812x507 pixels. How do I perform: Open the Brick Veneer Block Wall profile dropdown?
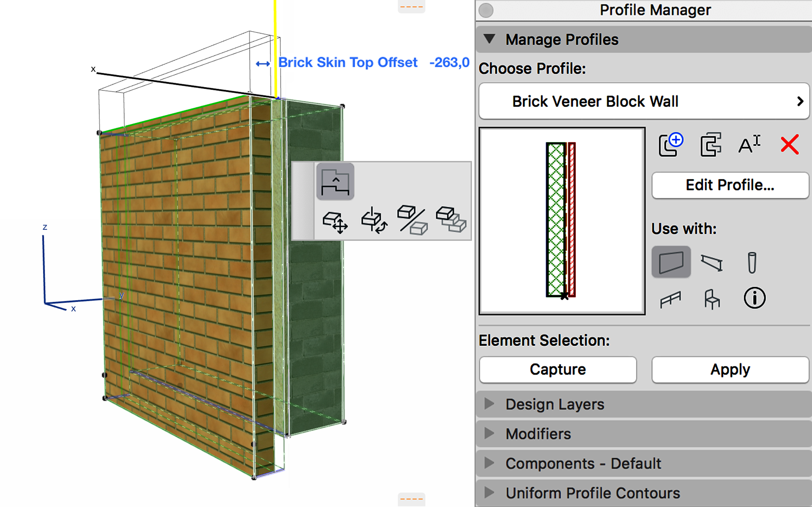644,101
